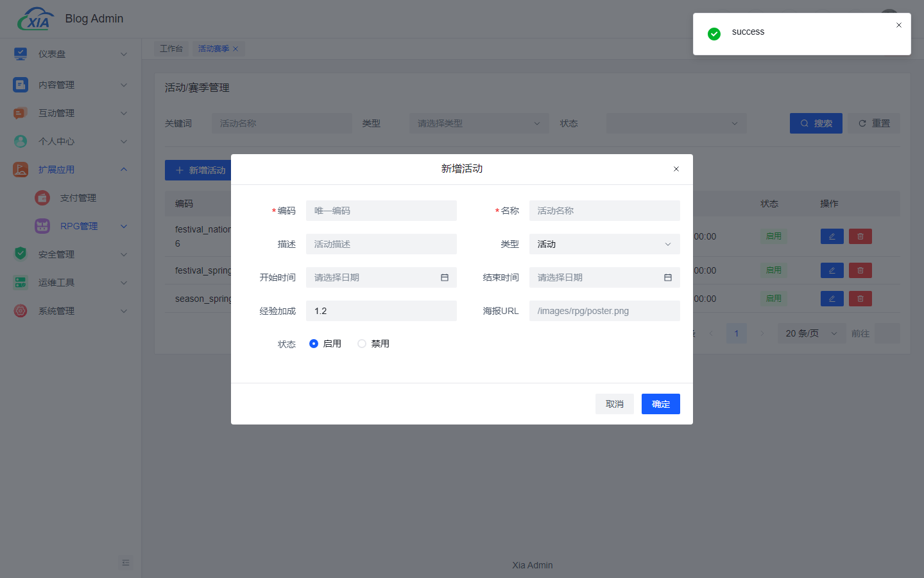The height and width of the screenshot is (578, 924).
Task: Click the 扩展应用 sidebar icon
Action: (x=21, y=170)
